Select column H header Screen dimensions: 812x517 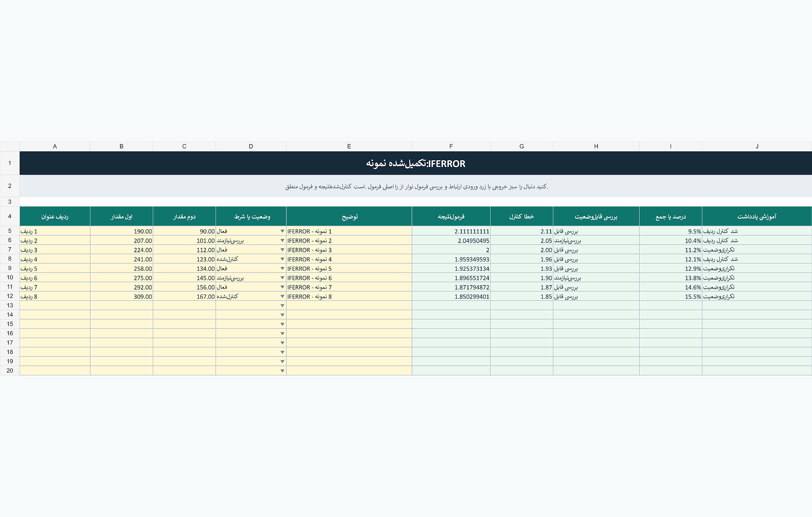click(x=596, y=146)
